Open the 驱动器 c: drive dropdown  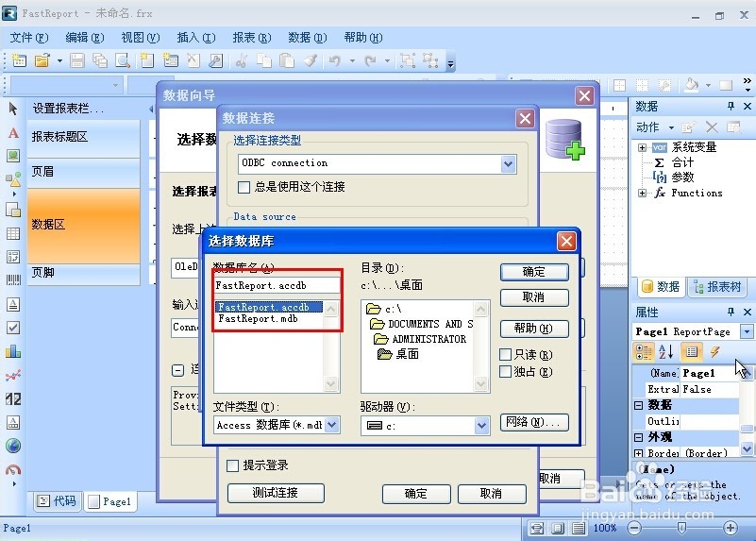coord(481,426)
